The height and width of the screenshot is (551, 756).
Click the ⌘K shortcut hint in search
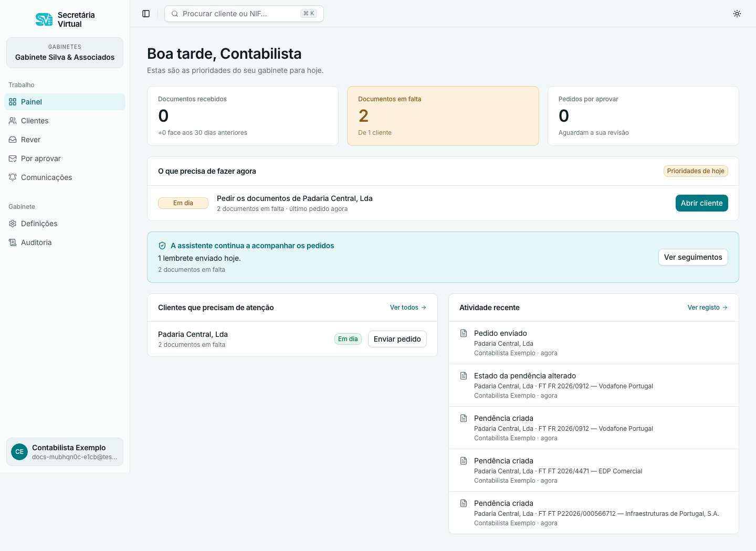[309, 14]
